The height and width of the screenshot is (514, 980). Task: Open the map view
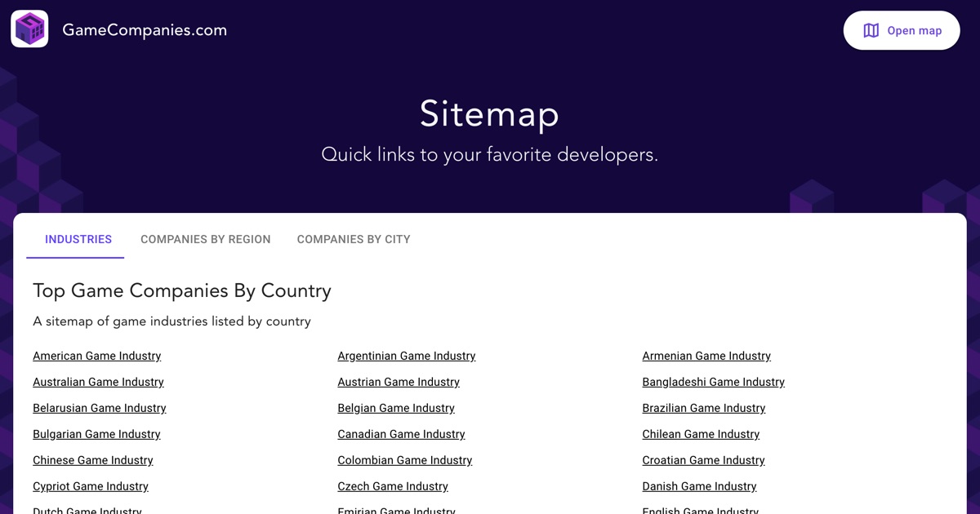pyautogui.click(x=902, y=30)
